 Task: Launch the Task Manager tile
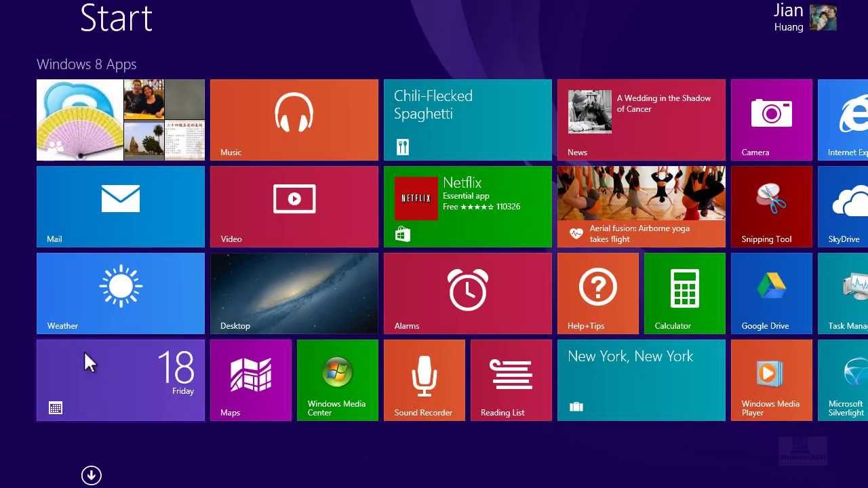click(843, 293)
